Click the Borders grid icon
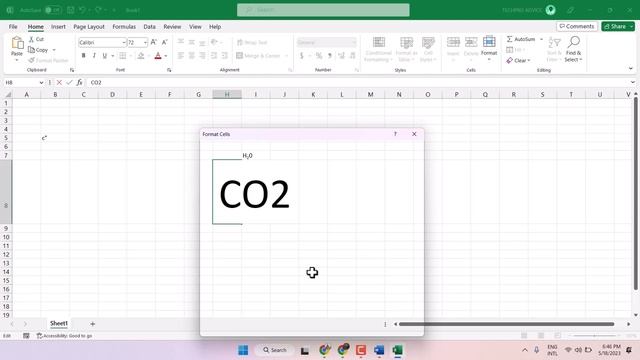 click(122, 56)
